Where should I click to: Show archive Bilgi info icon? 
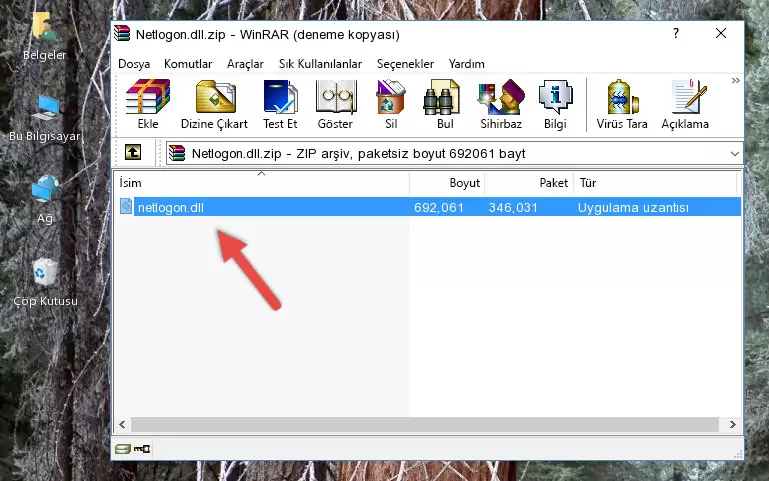[555, 97]
